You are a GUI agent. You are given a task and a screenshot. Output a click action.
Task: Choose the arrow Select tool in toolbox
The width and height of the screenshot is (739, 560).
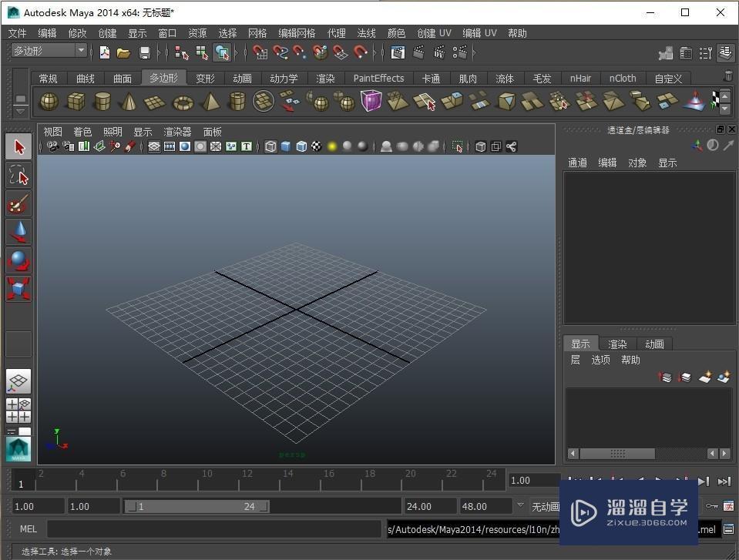click(18, 146)
